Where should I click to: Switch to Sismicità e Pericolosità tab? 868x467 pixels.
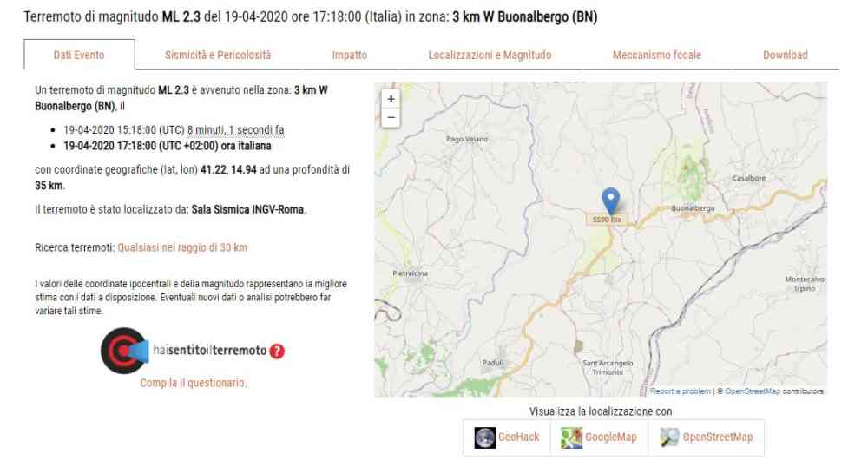tap(218, 55)
